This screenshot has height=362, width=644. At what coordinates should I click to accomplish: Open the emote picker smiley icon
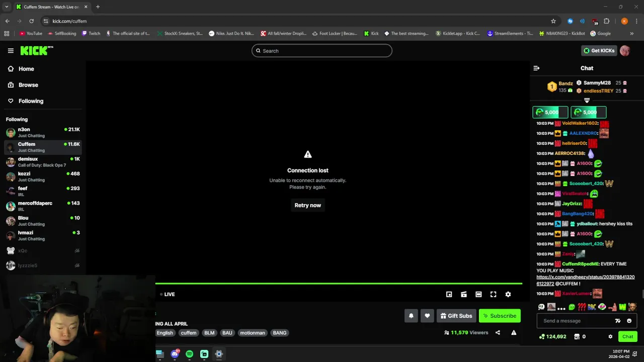click(629, 321)
